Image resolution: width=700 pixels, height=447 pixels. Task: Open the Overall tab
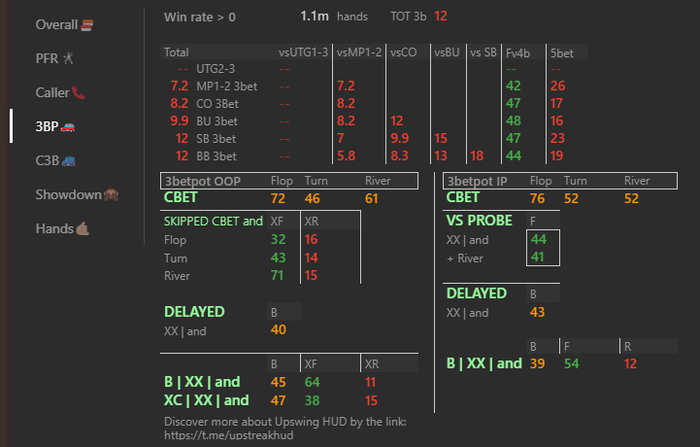(64, 25)
